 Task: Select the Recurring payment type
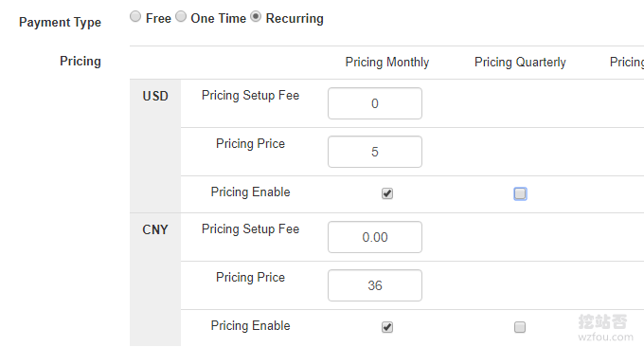point(256,17)
